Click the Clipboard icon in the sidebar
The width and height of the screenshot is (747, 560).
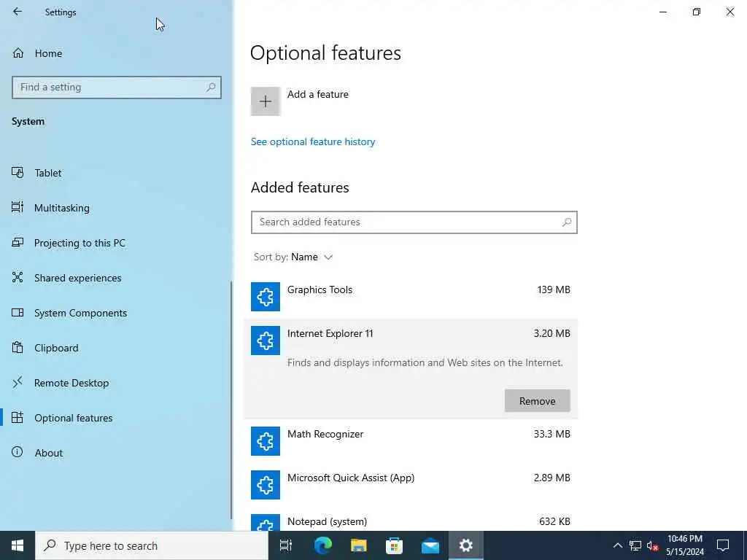pyautogui.click(x=18, y=347)
